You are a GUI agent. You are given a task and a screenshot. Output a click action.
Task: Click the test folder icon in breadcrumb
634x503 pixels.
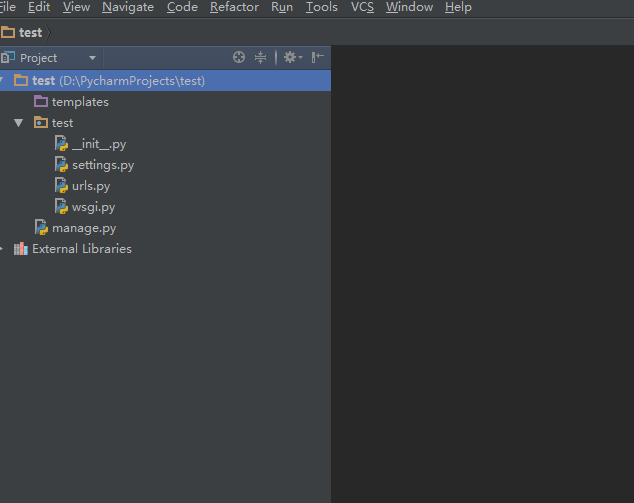(x=8, y=32)
